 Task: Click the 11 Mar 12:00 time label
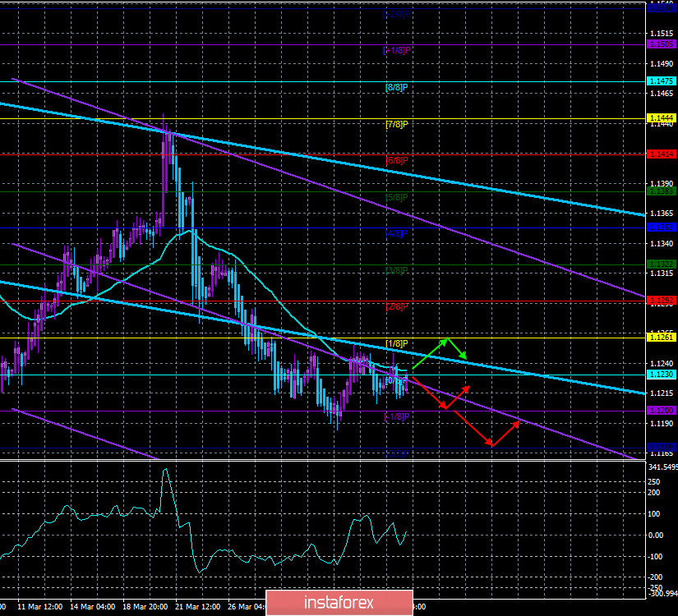tap(39, 606)
